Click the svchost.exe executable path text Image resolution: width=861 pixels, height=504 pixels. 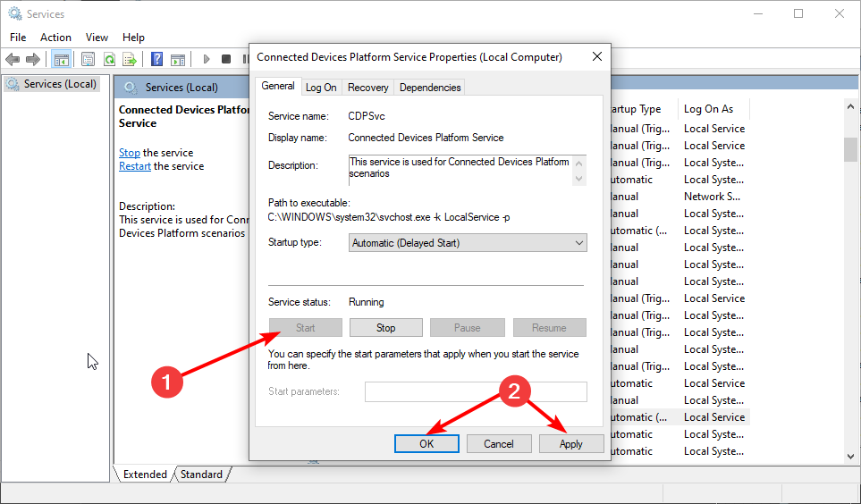tap(389, 217)
